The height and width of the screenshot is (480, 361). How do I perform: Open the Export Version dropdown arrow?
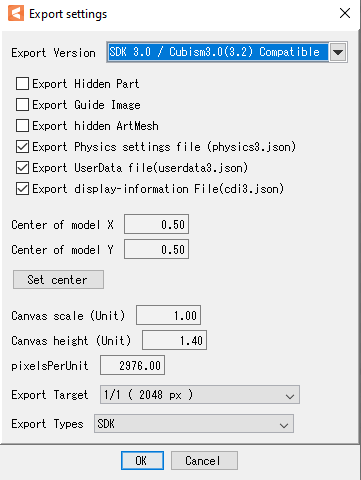[x=338, y=52]
